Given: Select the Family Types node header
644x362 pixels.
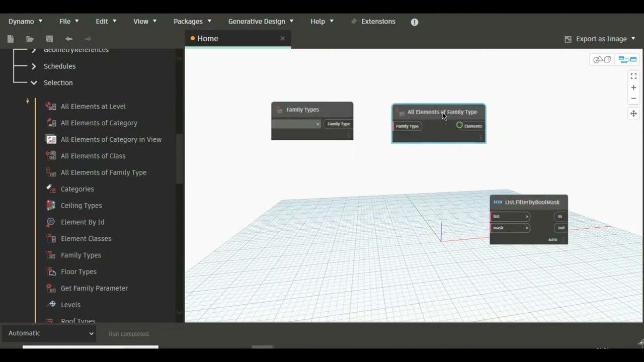Looking at the screenshot, I should 312,110.
